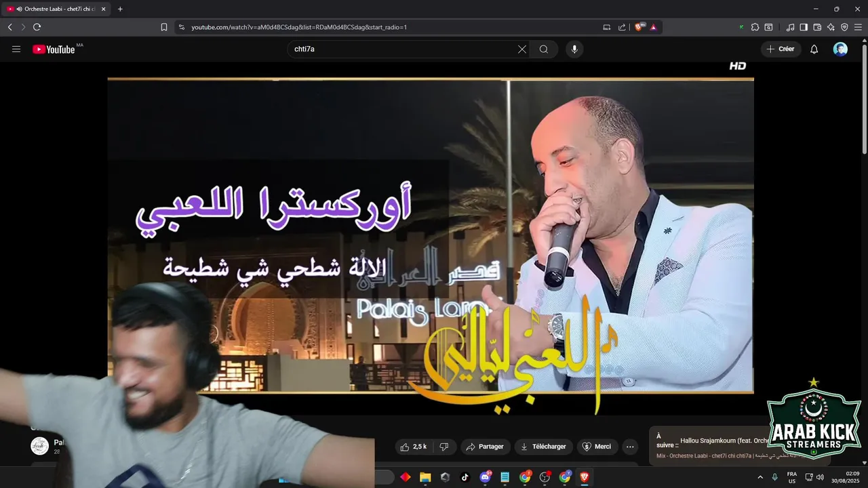868x488 pixels.
Task: Open more actions three-dot menu under the video
Action: (x=630, y=447)
